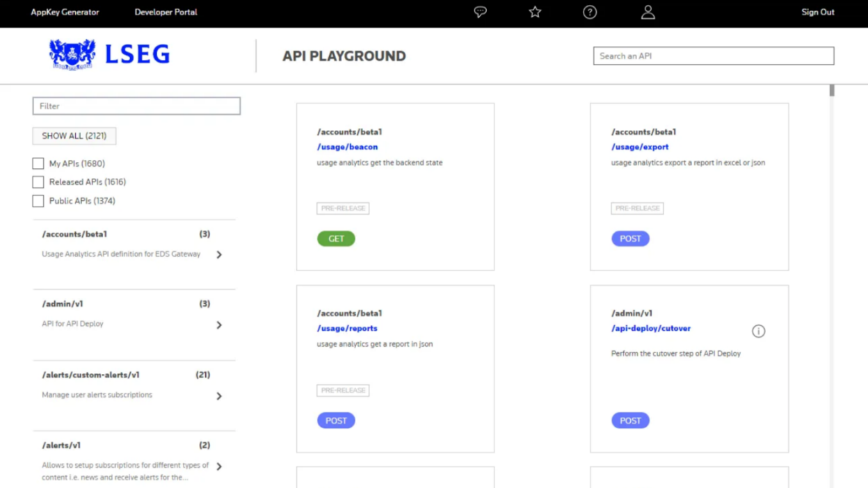View info icon on api-deploy/cutover card
Screen dimensions: 868x488
pos(758,332)
